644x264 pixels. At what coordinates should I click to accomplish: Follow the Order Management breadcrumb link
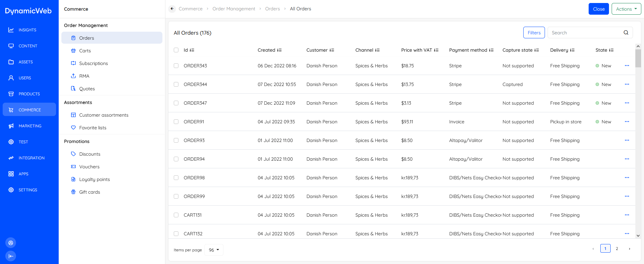[x=234, y=9]
